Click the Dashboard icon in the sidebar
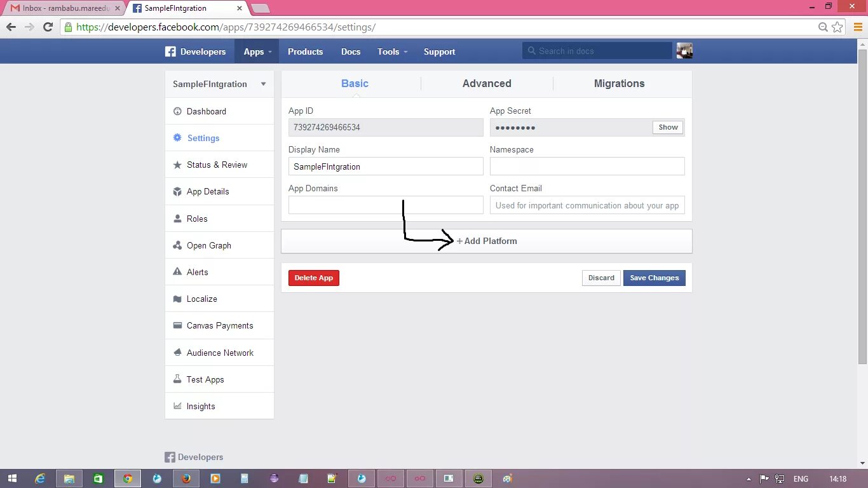Viewport: 868px width, 488px height. tap(177, 111)
